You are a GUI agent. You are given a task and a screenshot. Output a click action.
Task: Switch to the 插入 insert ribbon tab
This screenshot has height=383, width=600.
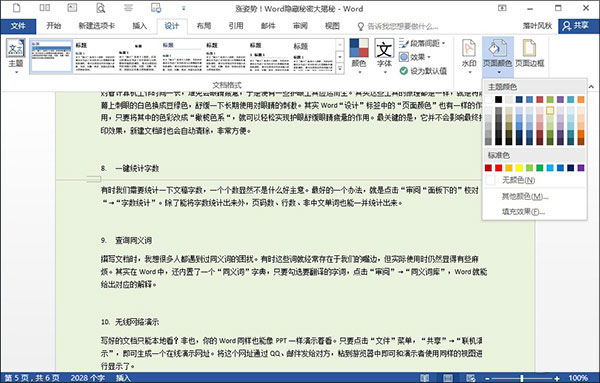coord(139,26)
